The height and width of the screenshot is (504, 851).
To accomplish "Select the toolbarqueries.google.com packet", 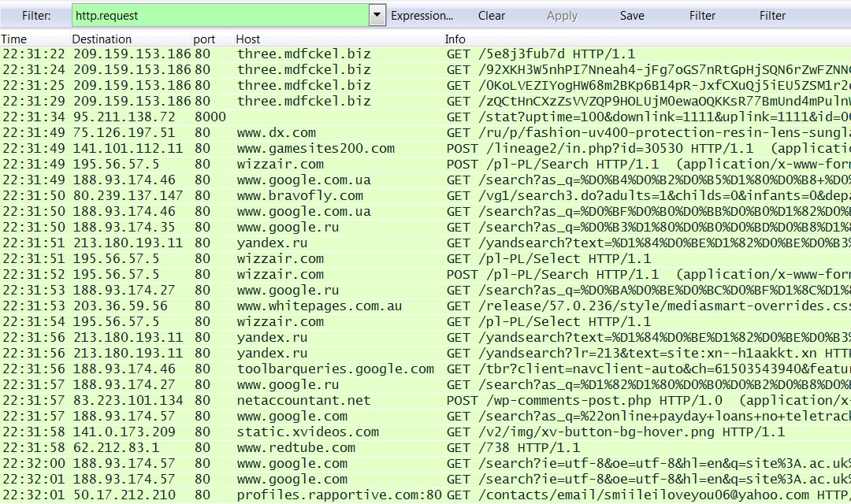I will click(x=335, y=369).
